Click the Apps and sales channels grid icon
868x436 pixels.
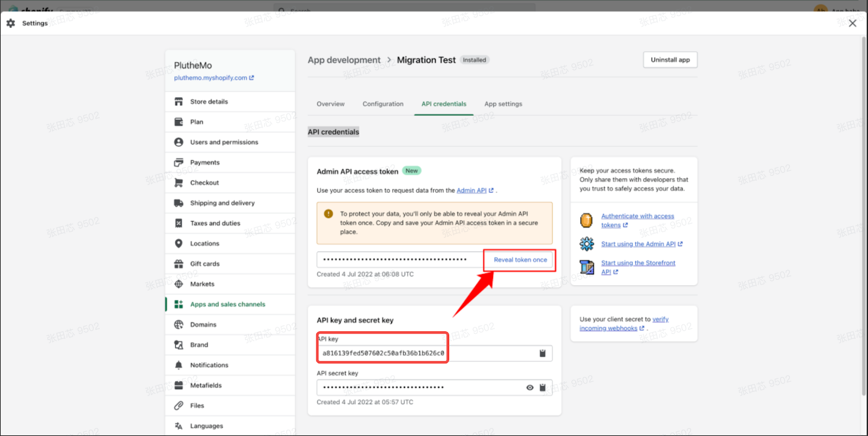coord(178,304)
